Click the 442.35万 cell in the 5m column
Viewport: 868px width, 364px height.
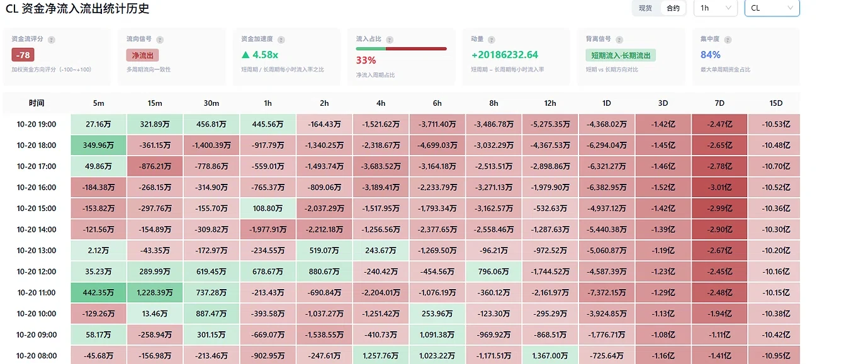(x=98, y=292)
